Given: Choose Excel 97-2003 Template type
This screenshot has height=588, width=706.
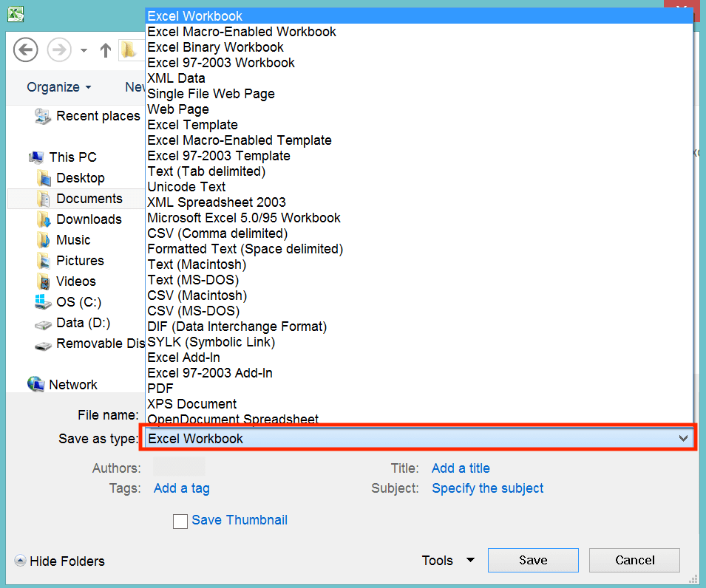Looking at the screenshot, I should pyautogui.click(x=420, y=156).
